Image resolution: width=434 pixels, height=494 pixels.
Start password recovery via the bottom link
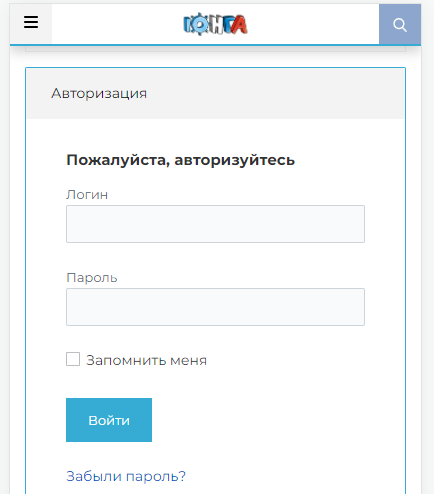tap(126, 476)
